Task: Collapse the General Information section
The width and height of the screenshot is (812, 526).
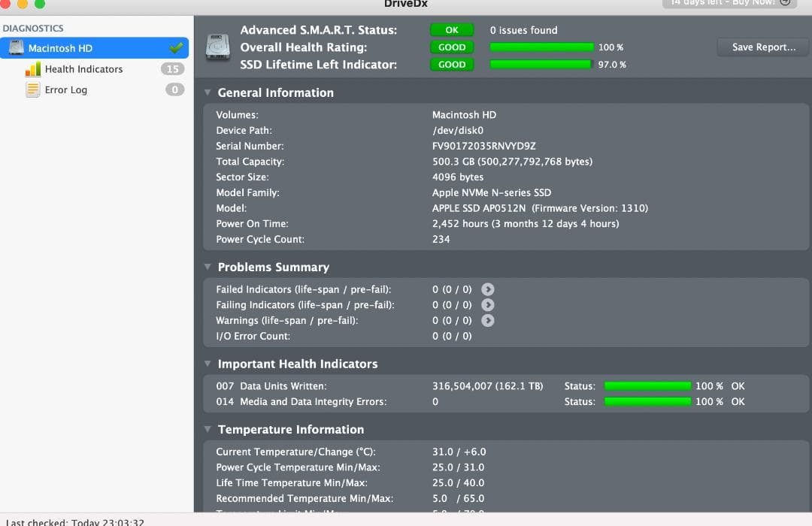Action: (208, 92)
